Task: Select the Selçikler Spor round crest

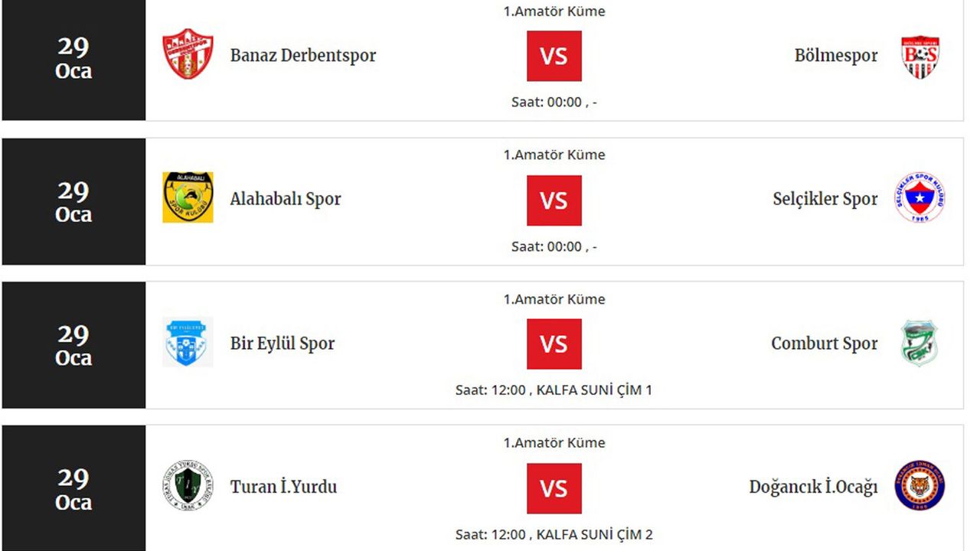Action: coord(920,197)
